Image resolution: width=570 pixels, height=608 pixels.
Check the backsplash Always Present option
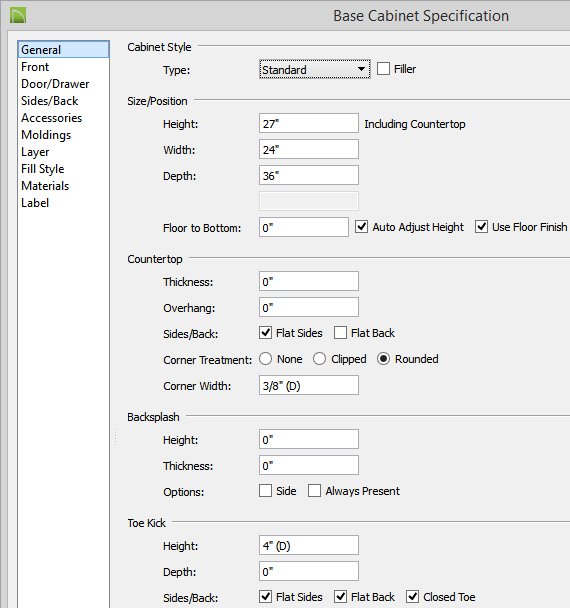(x=314, y=491)
